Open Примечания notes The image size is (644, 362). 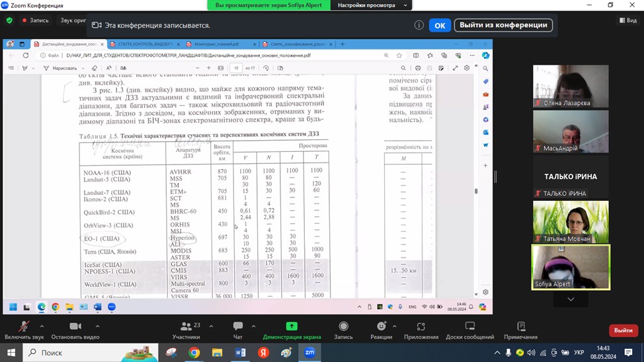tap(521, 330)
